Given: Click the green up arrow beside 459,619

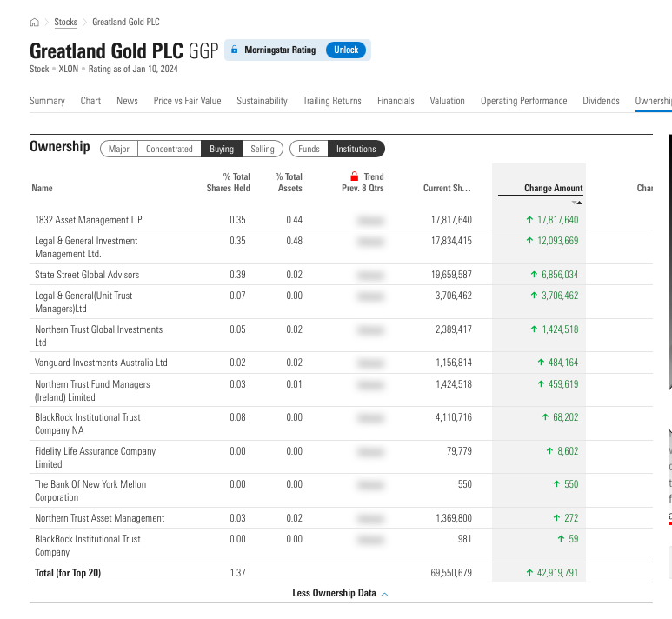Looking at the screenshot, I should coord(541,383).
